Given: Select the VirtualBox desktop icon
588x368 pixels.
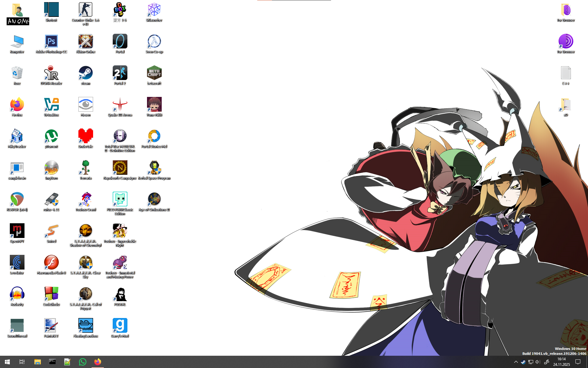Looking at the screenshot, I should coord(51,105).
